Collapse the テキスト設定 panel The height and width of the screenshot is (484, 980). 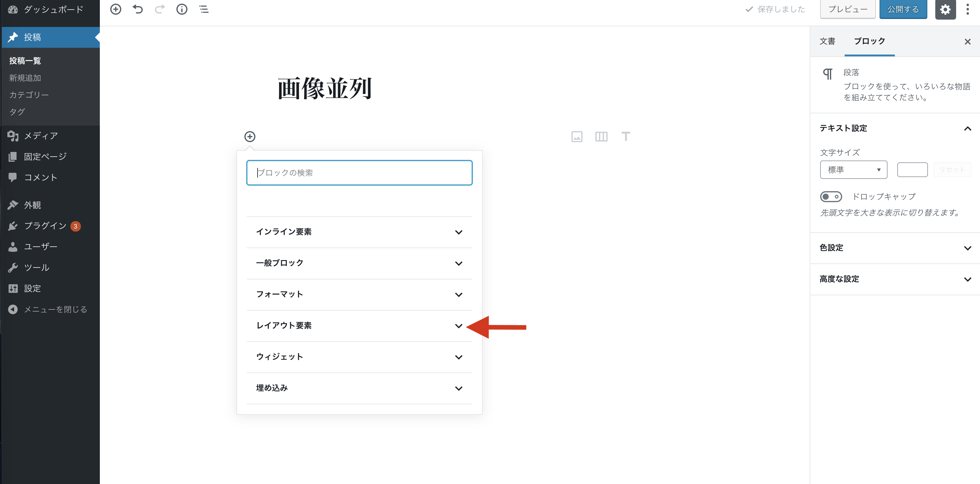point(894,128)
